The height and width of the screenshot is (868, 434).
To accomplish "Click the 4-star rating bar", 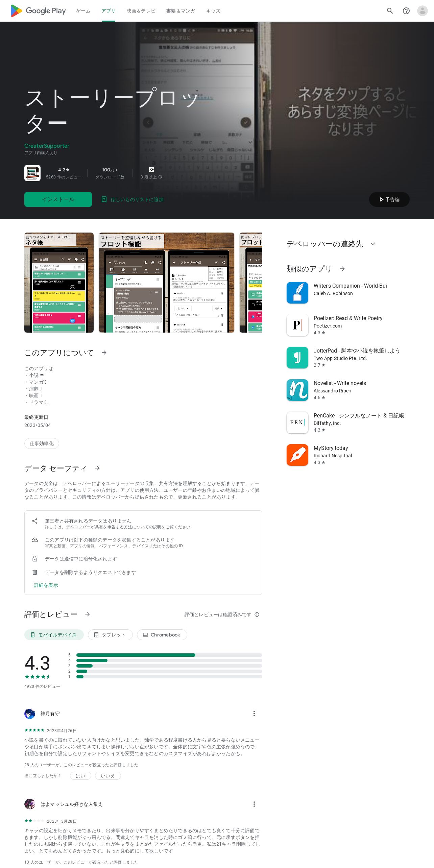I will pos(169,660).
